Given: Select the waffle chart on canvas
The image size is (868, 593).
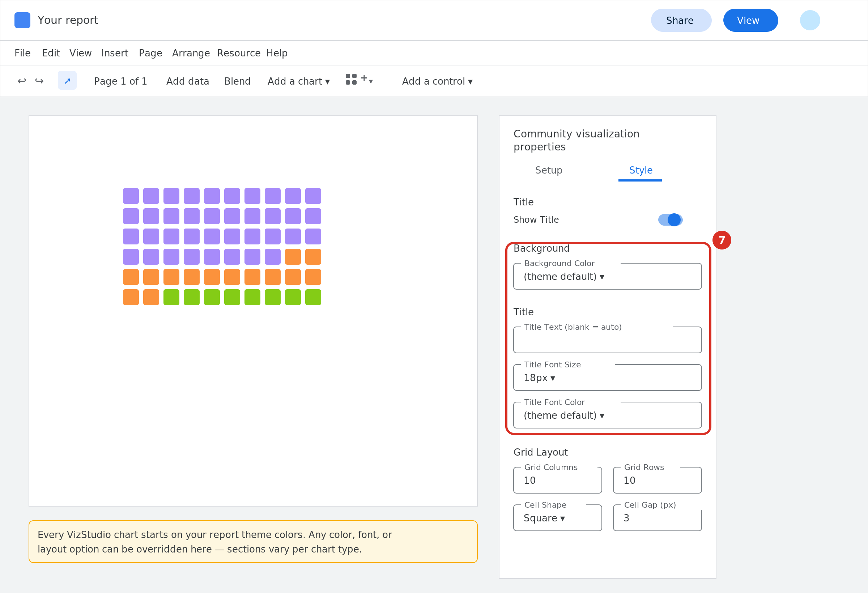Looking at the screenshot, I should pyautogui.click(x=222, y=247).
